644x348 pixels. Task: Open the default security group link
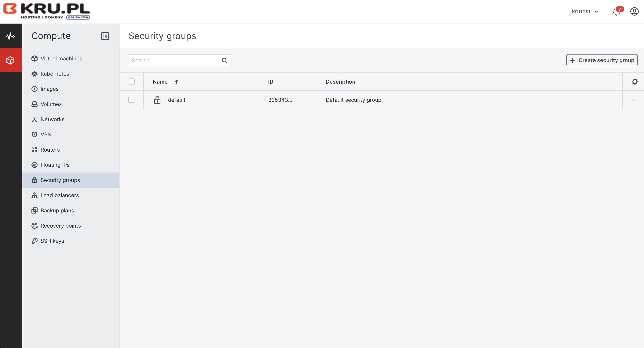(x=177, y=100)
